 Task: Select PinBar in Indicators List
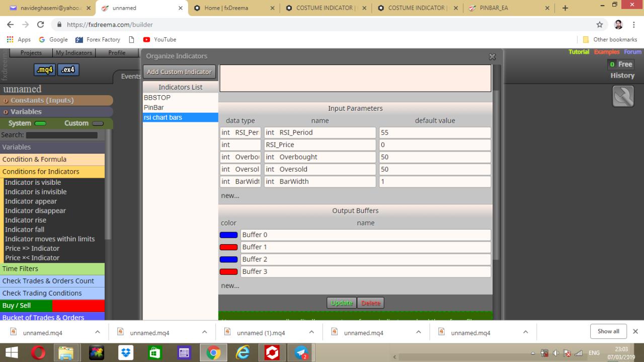[x=180, y=108]
